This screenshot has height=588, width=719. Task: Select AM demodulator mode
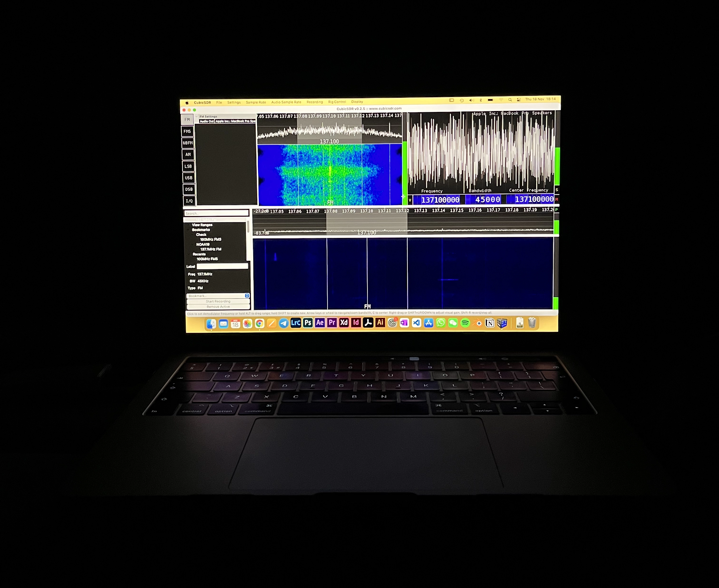point(188,154)
